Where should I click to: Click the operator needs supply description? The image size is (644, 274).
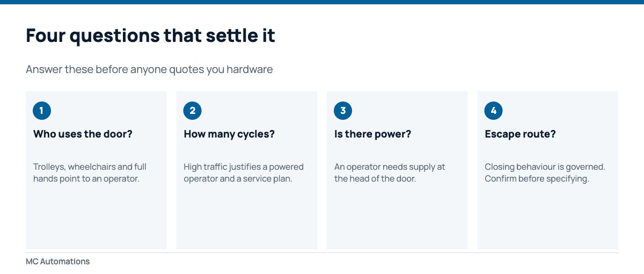tap(390, 172)
